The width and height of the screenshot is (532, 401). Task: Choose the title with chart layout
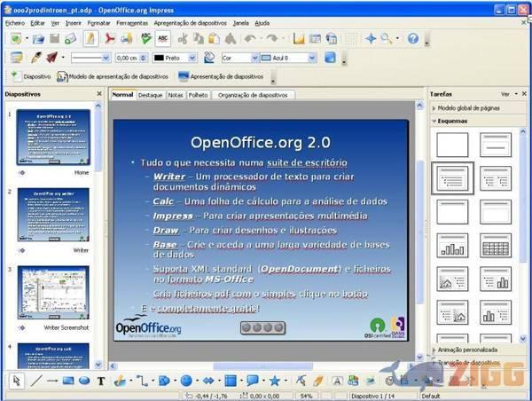point(452,245)
